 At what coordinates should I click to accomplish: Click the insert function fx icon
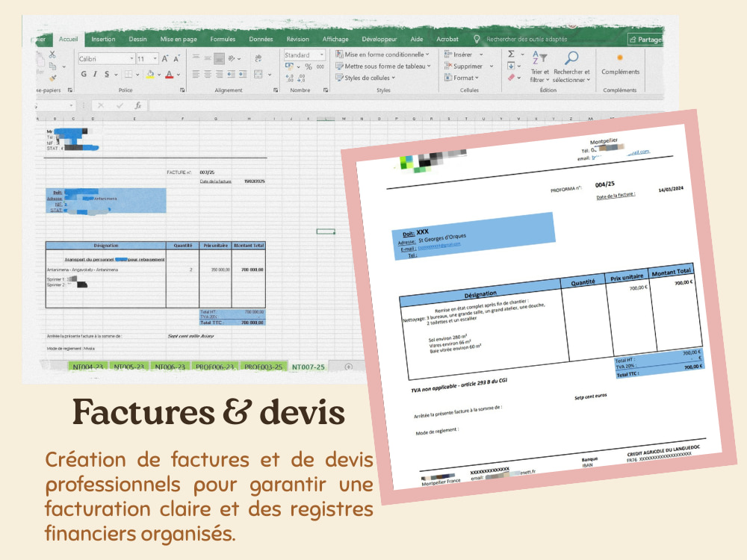point(137,105)
